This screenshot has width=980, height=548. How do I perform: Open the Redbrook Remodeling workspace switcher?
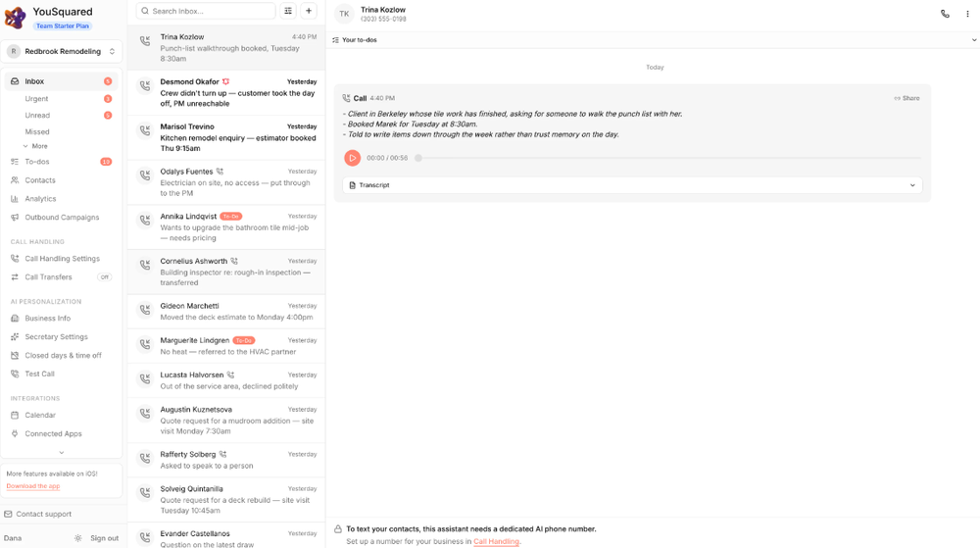tap(61, 51)
